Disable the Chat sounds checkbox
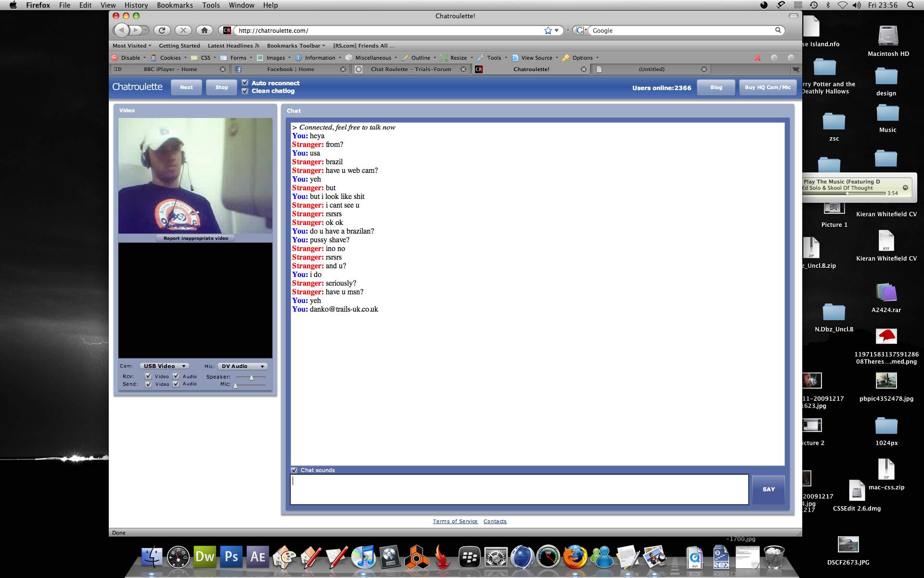The image size is (924, 578). (x=294, y=470)
